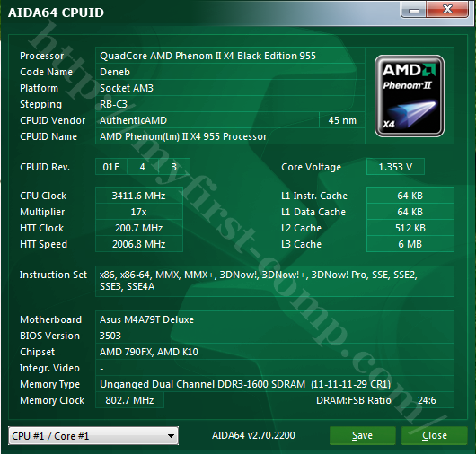Click L1 Instr. Cache value 64 KB
476x454 pixels.
410,196
